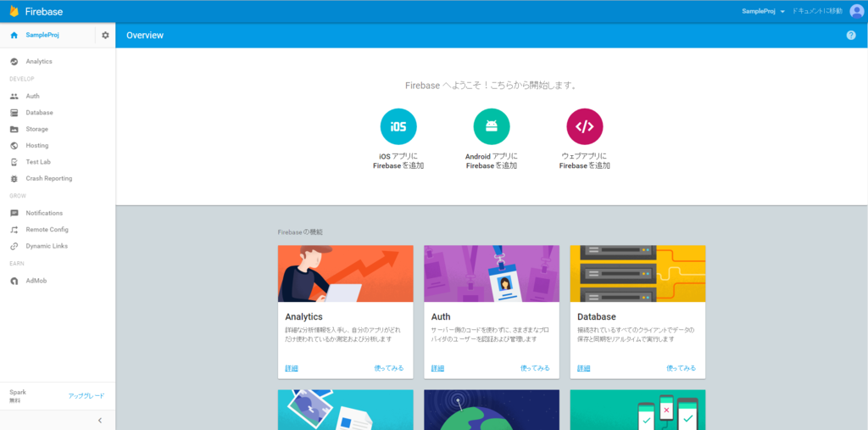Click the Crash Reporting bug icon
Image resolution: width=868 pixels, height=430 pixels.
coord(14,178)
